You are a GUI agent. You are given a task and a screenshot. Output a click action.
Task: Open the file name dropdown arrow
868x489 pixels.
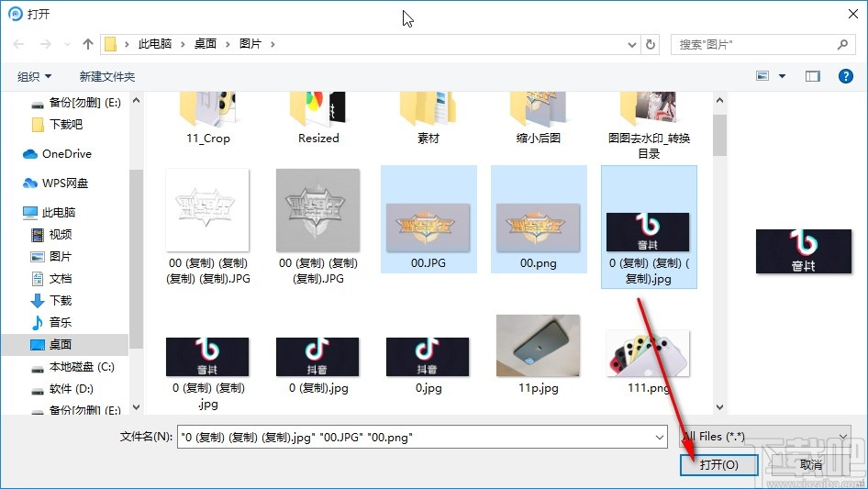point(660,437)
